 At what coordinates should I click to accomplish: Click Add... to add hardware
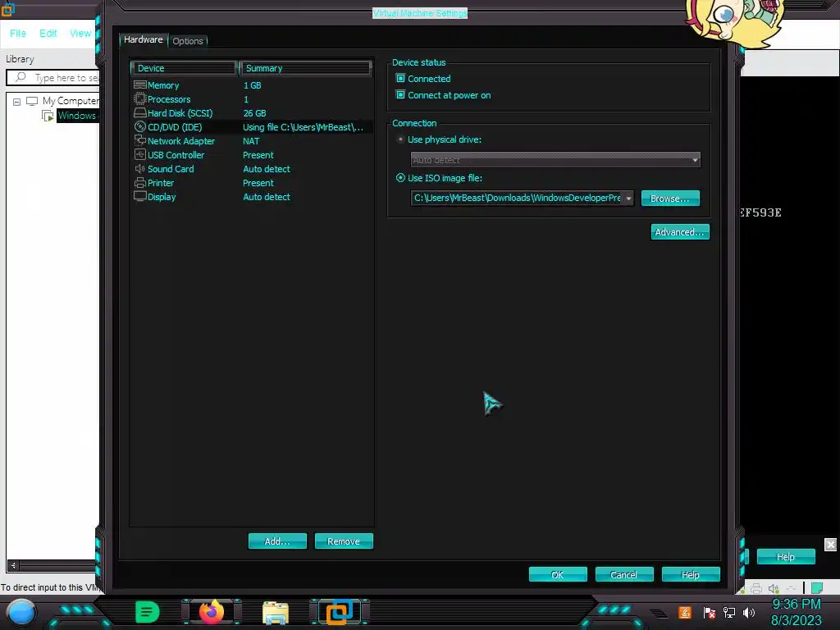click(x=277, y=541)
